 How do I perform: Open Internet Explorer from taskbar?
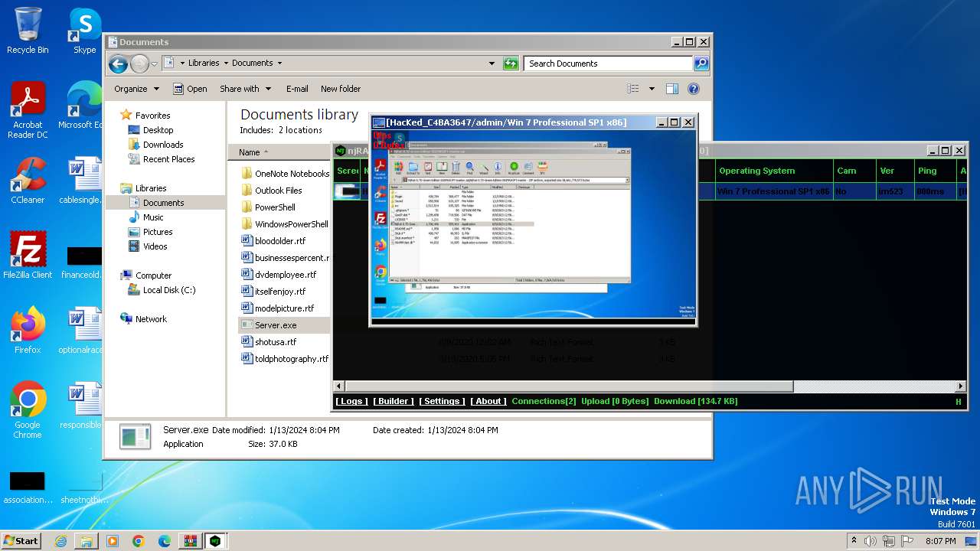point(60,541)
